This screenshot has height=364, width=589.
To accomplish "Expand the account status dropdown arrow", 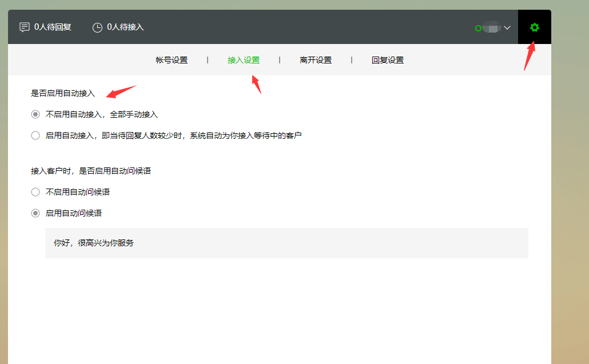I will click(507, 28).
